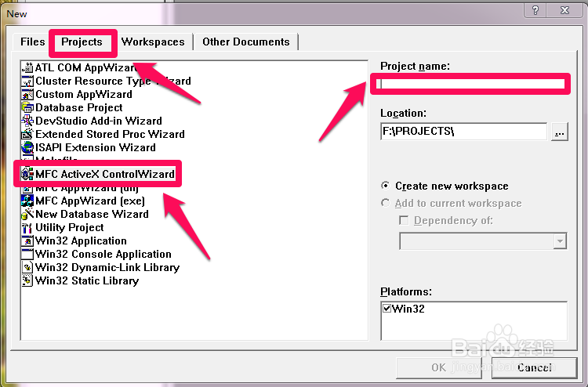Close the New dialog
This screenshot has height=387, width=588.
tap(564, 10)
